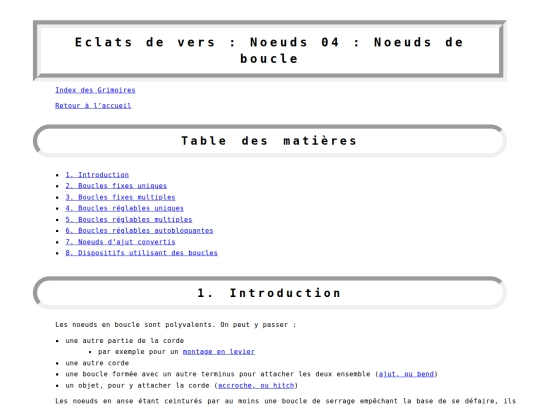Viewport: 540px width, 405px height.
Task: Jump to 1. Introduction in table of contents
Action: pos(97,175)
